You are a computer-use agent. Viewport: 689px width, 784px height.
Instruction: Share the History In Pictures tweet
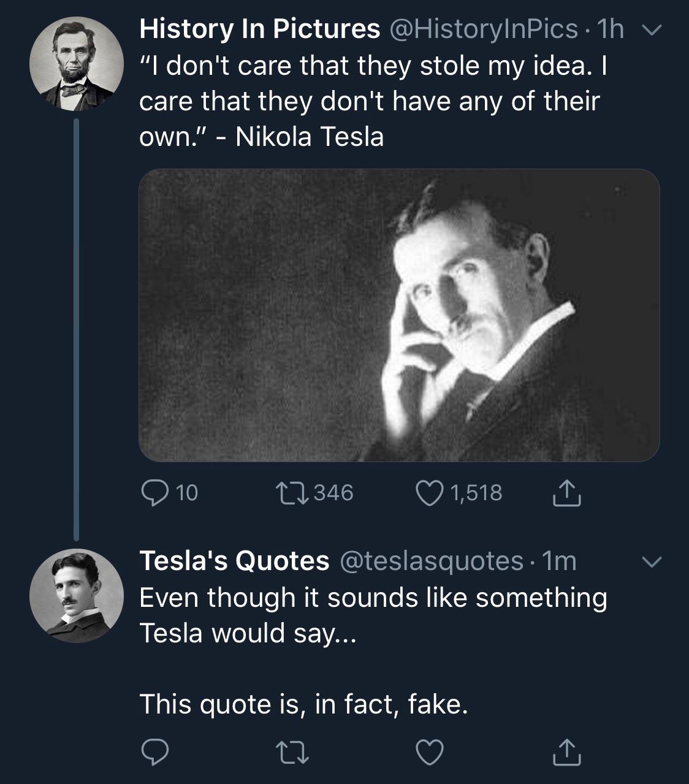point(566,493)
